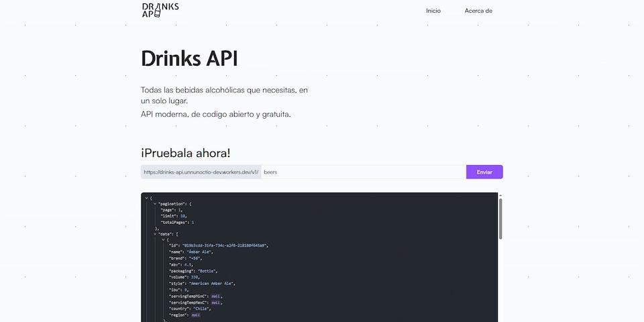Click the "packaging": "Bottle" line

[x=193, y=271]
